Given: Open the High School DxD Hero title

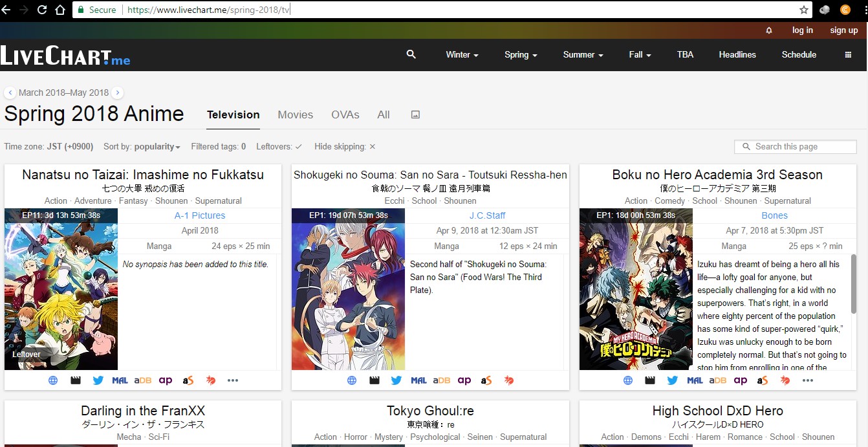Looking at the screenshot, I should click(717, 411).
